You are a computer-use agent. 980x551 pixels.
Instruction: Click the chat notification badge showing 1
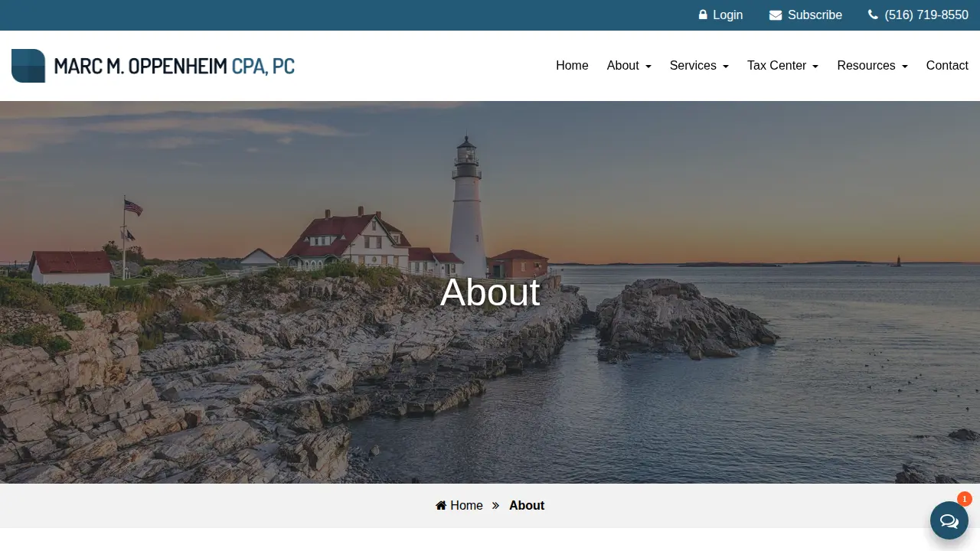[x=965, y=499]
